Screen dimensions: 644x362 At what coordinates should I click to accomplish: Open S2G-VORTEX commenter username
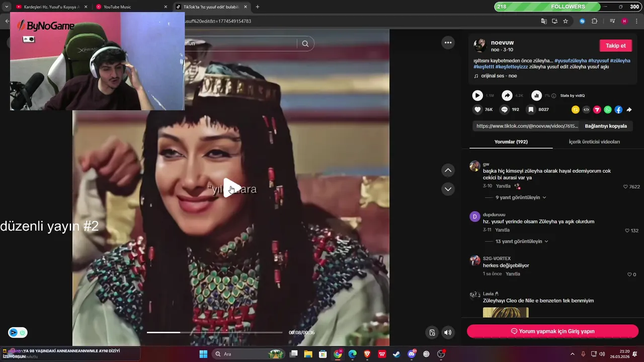click(x=497, y=258)
